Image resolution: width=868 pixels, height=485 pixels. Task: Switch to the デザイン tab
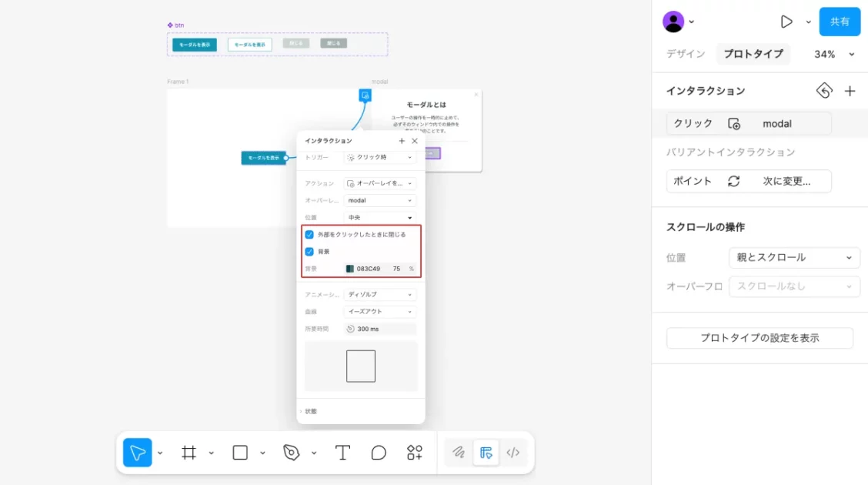686,54
